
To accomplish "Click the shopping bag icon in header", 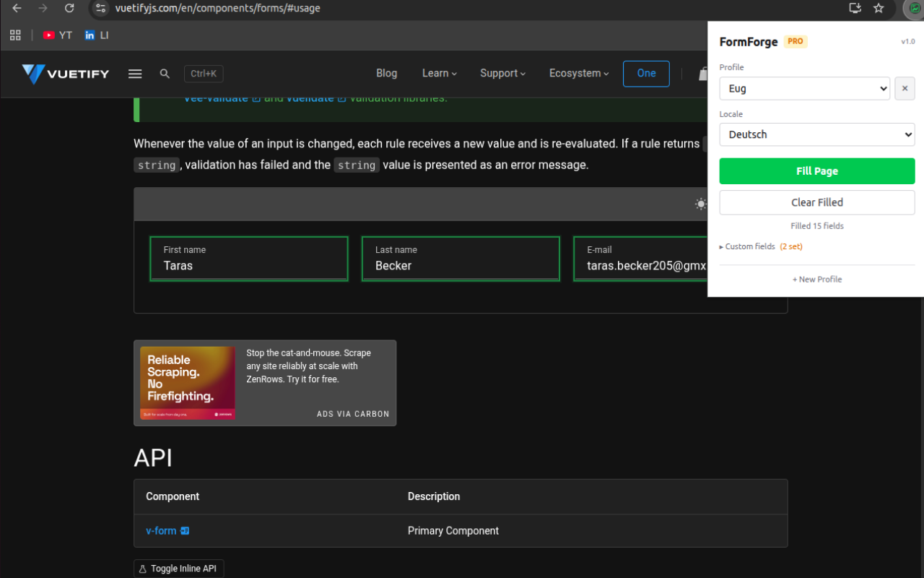I will [x=704, y=73].
